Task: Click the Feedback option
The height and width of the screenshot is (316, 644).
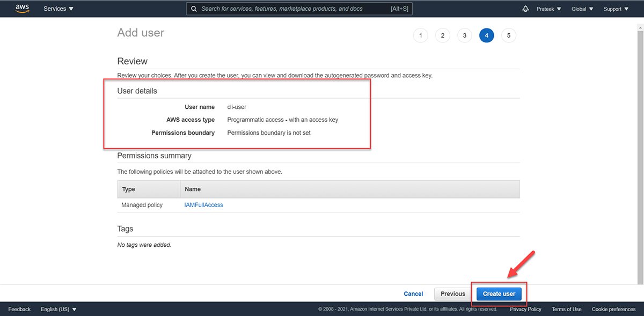Action: pos(19,309)
